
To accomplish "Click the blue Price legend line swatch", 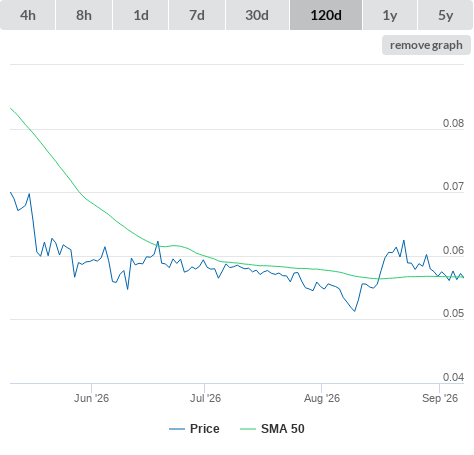I will (177, 429).
